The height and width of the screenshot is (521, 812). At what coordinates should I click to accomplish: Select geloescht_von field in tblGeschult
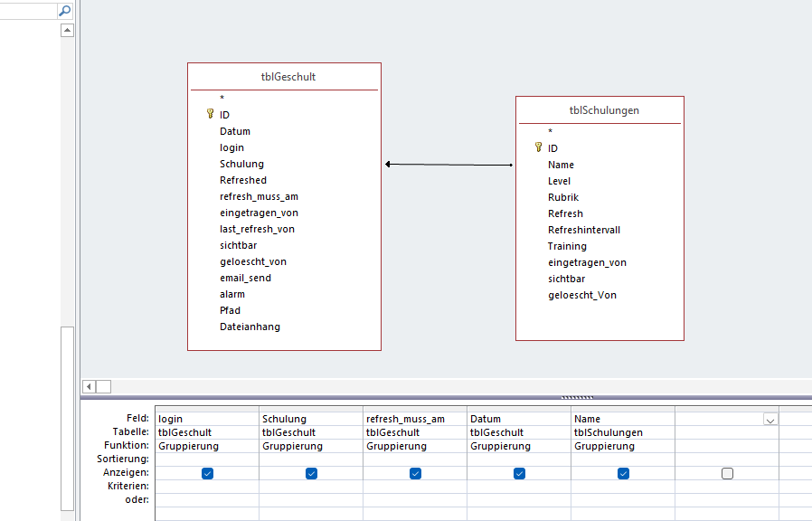point(252,261)
